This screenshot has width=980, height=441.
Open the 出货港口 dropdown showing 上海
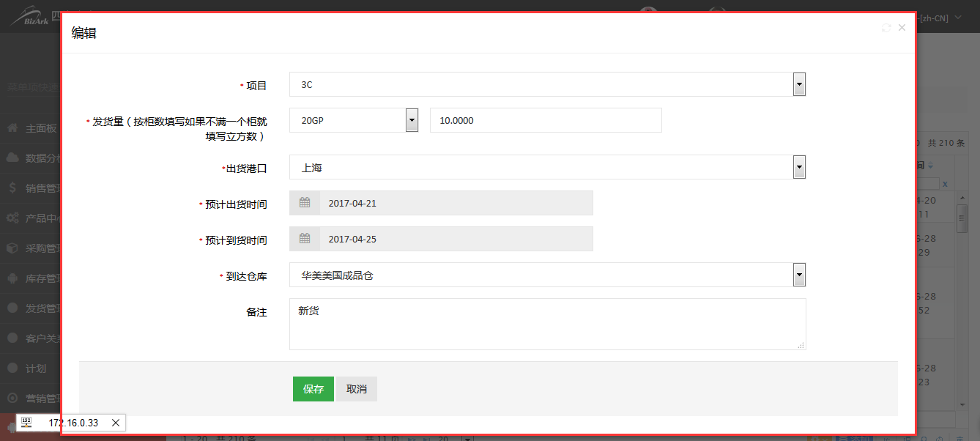click(800, 167)
